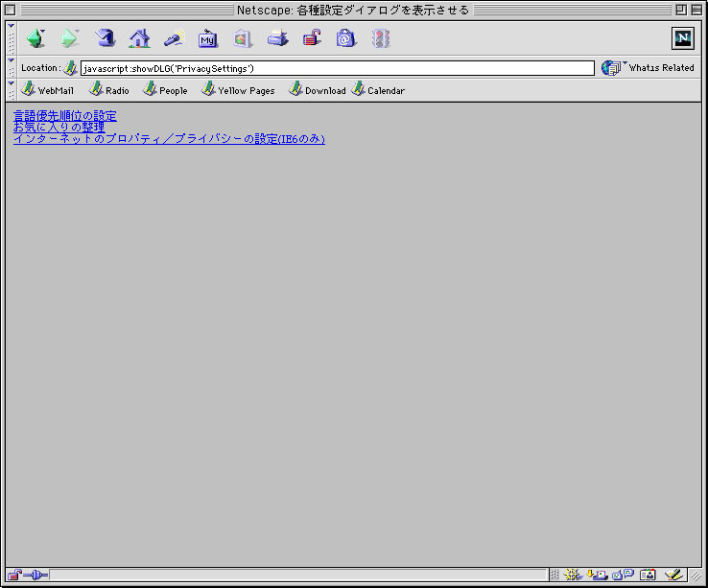Open the Home page button
Viewport: 708px width, 588px height.
(139, 38)
